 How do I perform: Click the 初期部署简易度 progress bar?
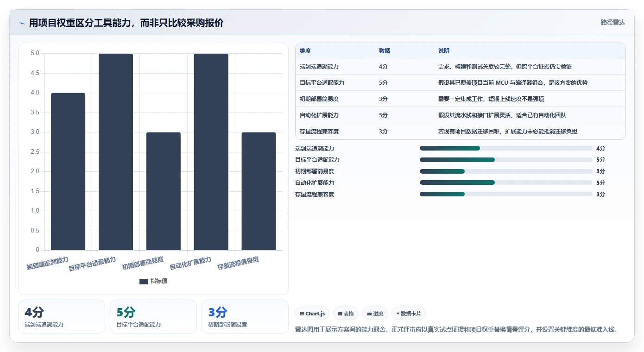(506, 171)
